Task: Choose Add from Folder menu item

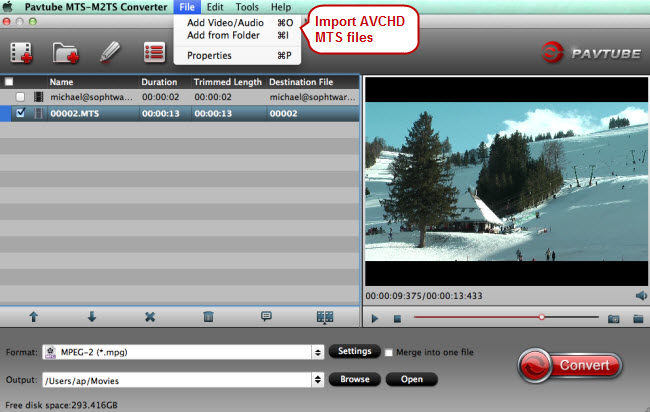Action: [237, 36]
